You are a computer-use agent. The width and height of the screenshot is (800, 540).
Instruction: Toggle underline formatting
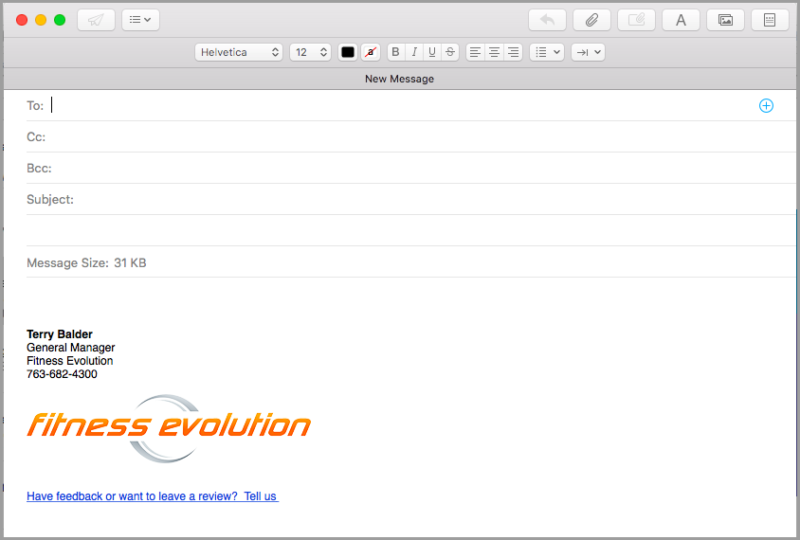pyautogui.click(x=432, y=52)
